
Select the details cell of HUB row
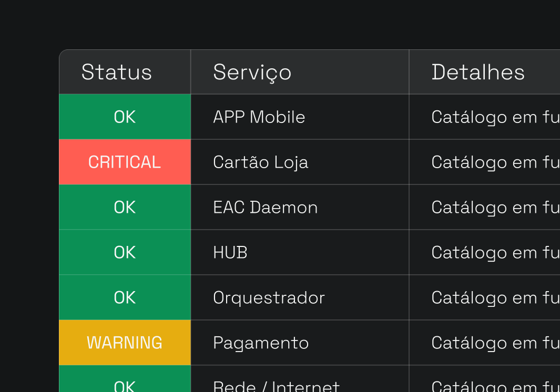(x=495, y=252)
